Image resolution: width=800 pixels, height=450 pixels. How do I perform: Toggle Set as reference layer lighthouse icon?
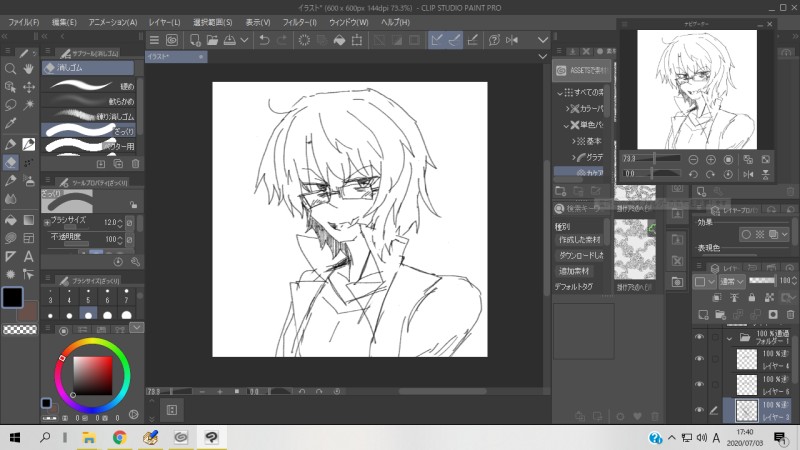pos(734,297)
